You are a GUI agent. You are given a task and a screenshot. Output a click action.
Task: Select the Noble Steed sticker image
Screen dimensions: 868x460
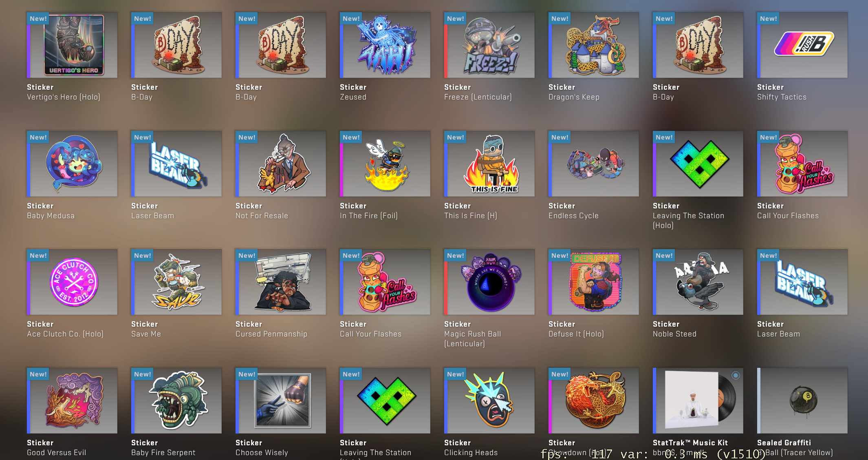698,282
